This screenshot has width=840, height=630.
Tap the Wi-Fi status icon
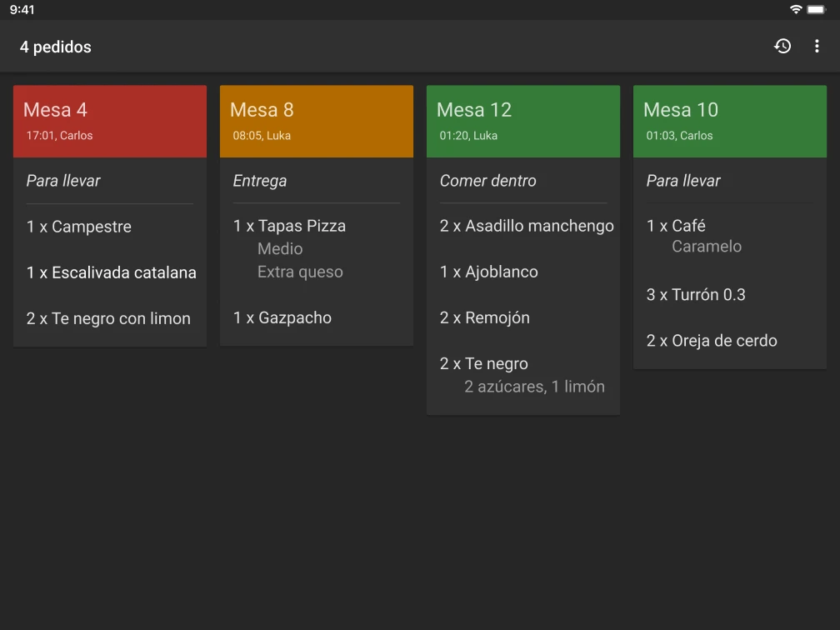[797, 10]
